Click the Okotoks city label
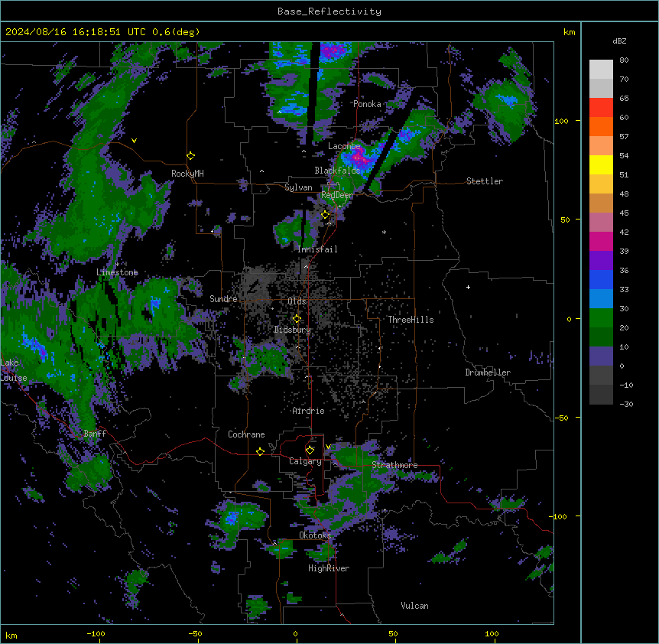659x644 pixels. click(x=315, y=535)
